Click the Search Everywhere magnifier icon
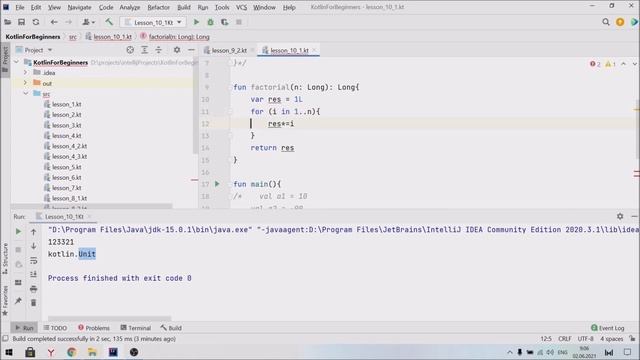The image size is (640, 360). click(x=606, y=22)
